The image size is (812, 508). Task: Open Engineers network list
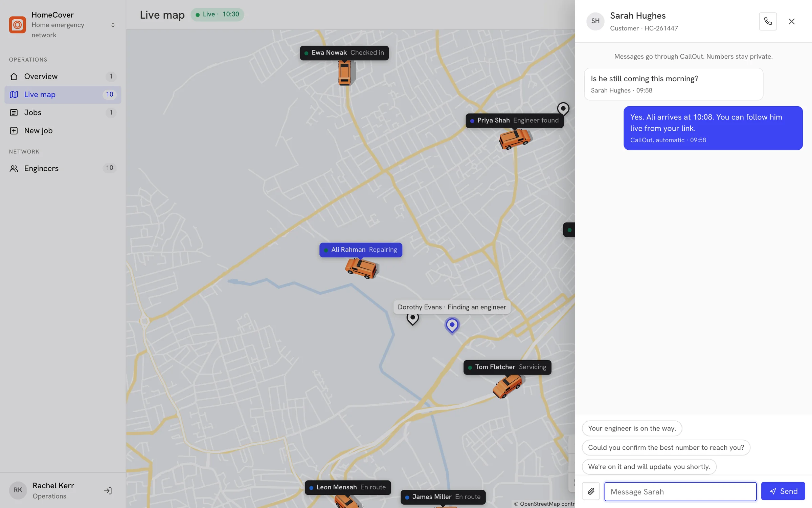pos(63,168)
